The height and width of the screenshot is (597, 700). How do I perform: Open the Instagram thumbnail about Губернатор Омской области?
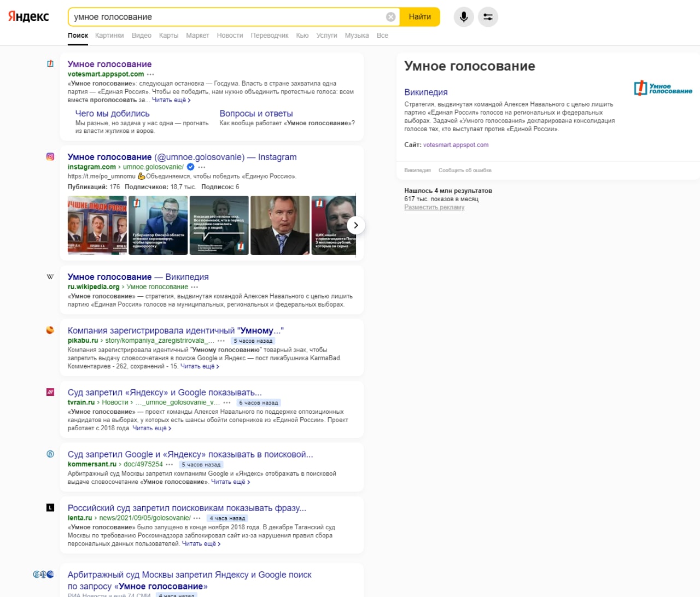(x=158, y=225)
